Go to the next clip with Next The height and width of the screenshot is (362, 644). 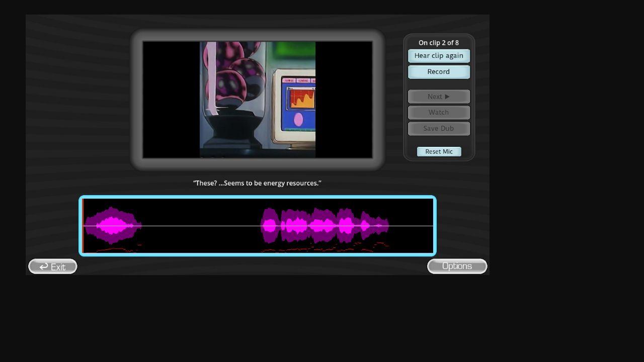tap(439, 97)
